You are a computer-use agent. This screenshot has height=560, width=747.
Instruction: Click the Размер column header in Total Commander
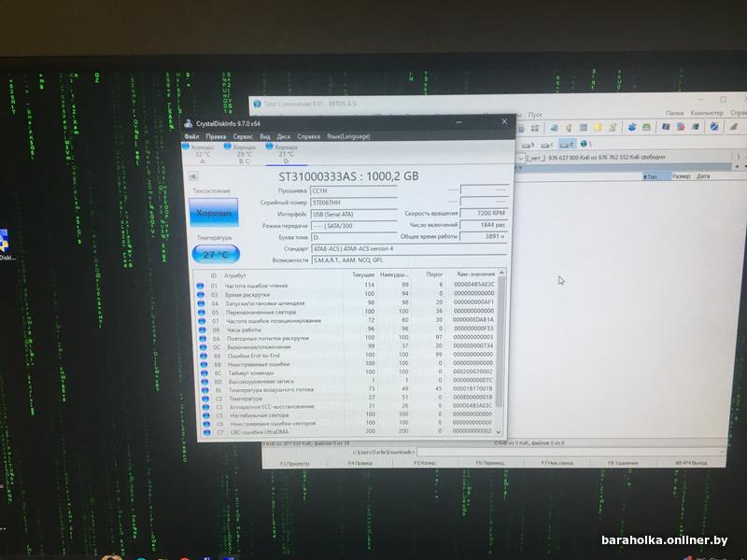point(682,176)
